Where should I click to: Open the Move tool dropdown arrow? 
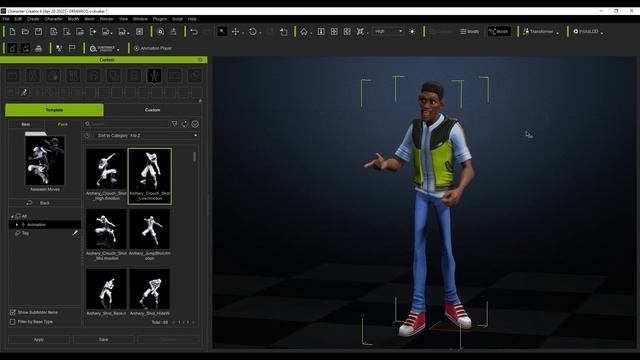pos(243,33)
